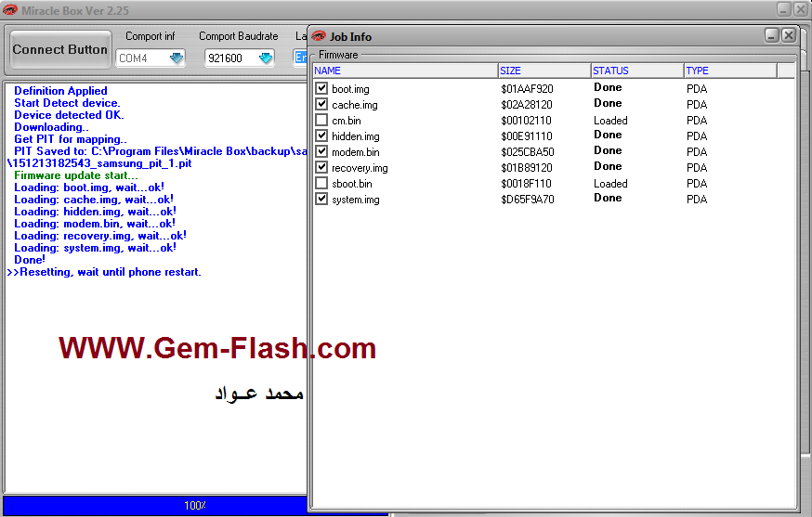Viewport: 812px width, 517px height.
Task: Click the Miracle Box Ver 2.25 title text
Action: click(75, 10)
